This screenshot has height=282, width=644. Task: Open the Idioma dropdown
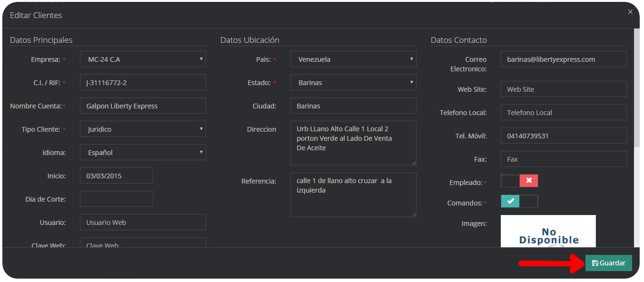[143, 152]
